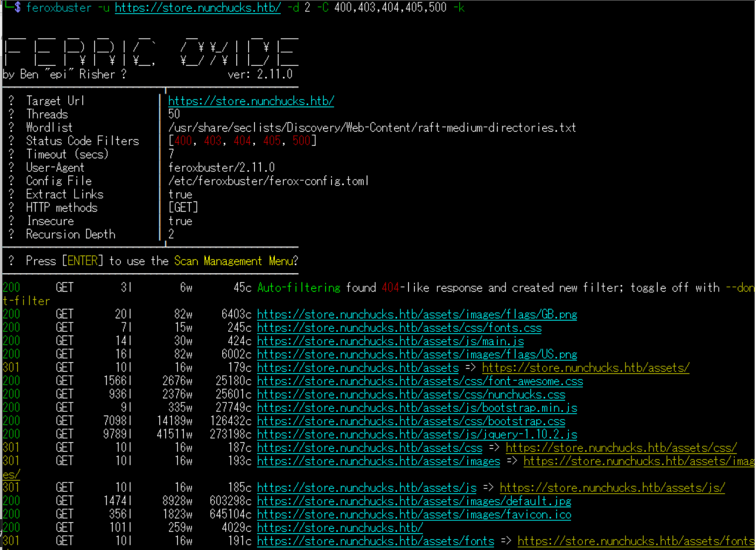This screenshot has height=550, width=756.
Task: Click the Target Url link in config table
Action: click(x=251, y=101)
